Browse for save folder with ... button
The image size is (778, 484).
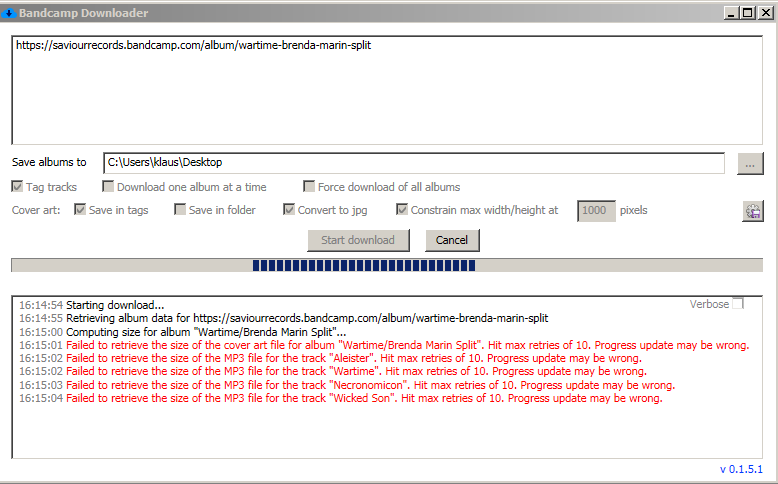[750, 163]
